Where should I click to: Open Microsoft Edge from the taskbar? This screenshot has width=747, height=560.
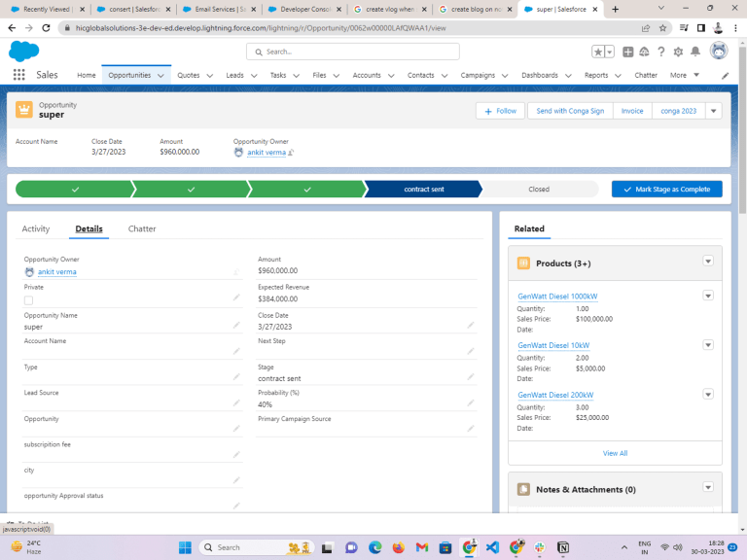(x=374, y=547)
